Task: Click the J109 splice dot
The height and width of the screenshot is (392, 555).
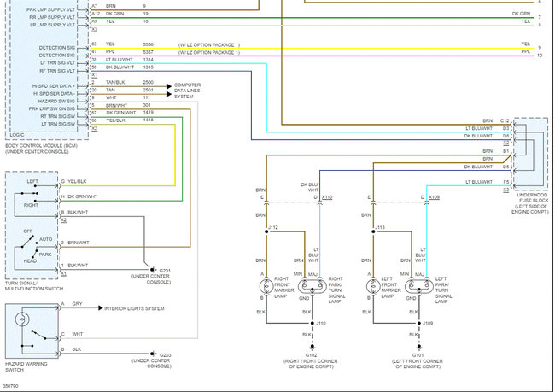Action: pos(419,324)
